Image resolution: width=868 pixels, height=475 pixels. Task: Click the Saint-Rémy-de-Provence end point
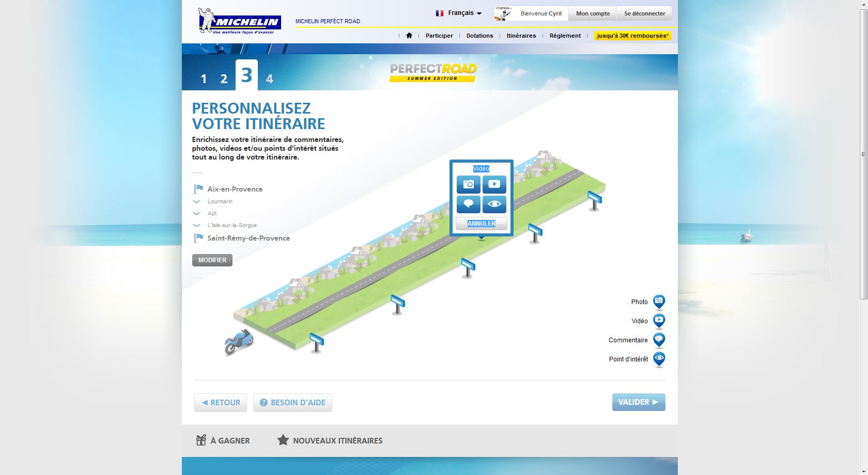[249, 238]
